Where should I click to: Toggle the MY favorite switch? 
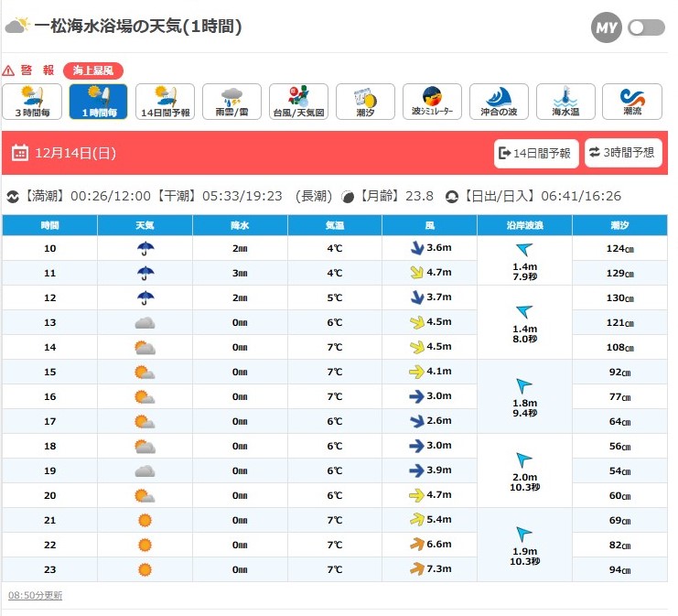pos(646,27)
